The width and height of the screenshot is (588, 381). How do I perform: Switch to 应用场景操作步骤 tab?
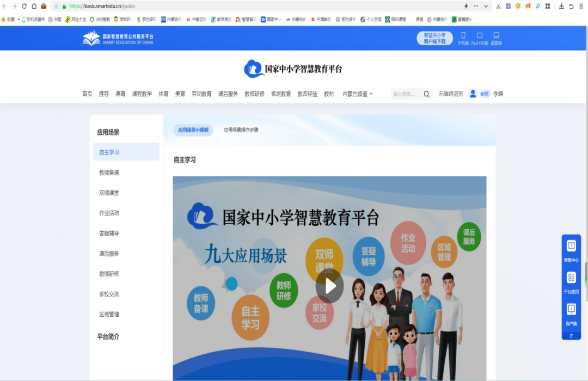point(241,130)
